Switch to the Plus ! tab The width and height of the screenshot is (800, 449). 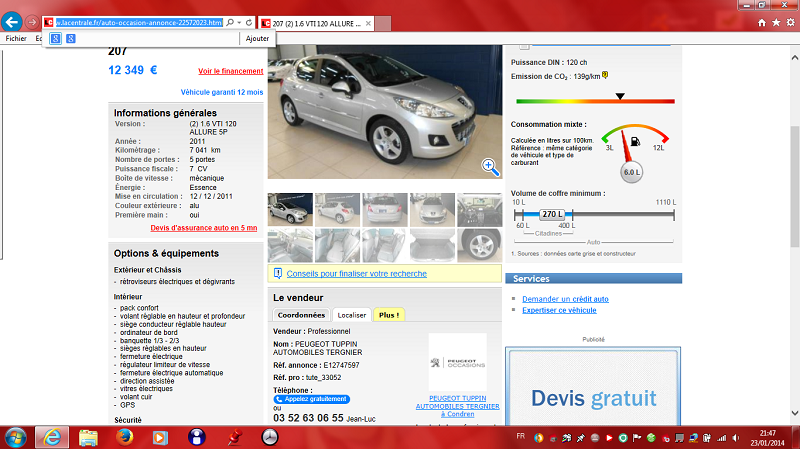(x=389, y=315)
